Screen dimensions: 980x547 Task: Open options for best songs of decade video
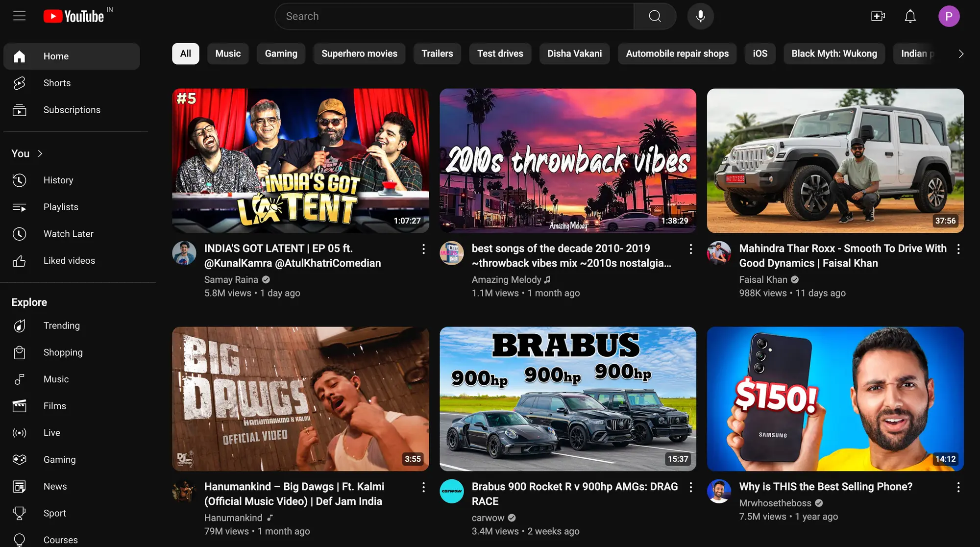point(691,249)
